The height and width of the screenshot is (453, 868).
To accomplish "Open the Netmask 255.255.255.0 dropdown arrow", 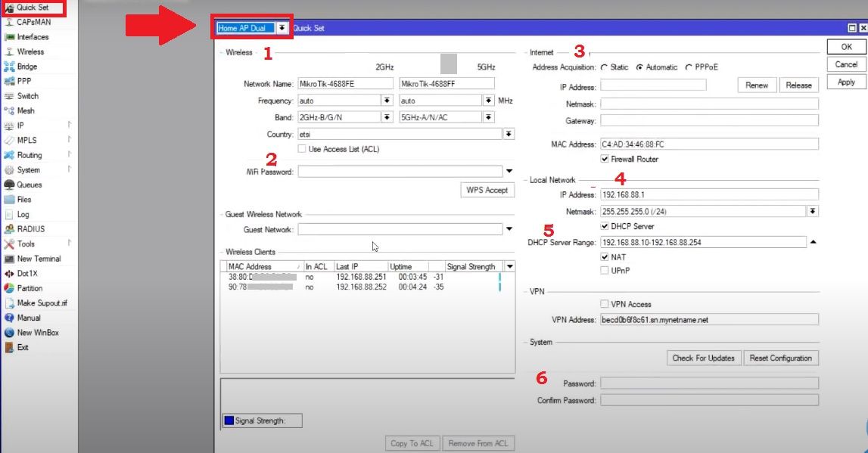I will click(813, 211).
